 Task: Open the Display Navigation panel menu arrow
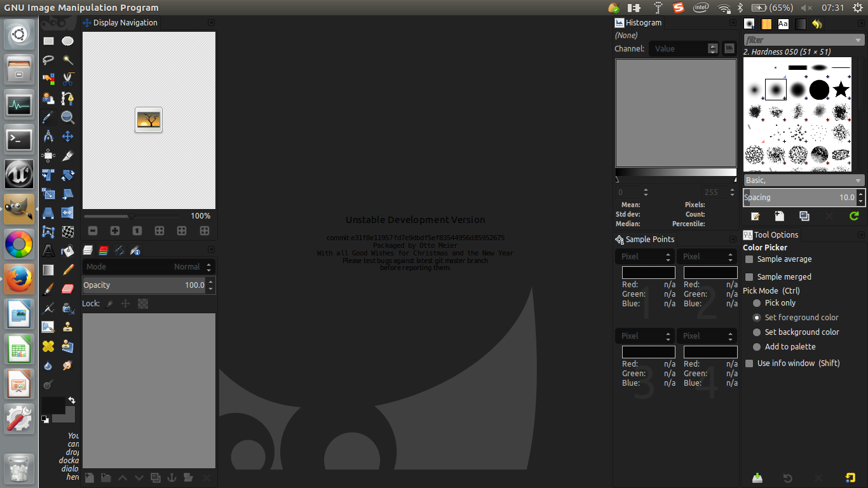coord(211,23)
